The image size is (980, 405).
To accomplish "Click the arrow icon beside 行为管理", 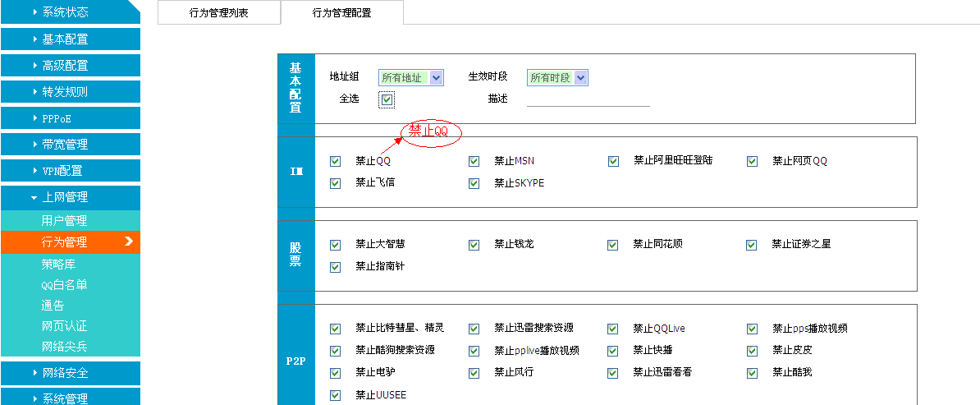I will [129, 242].
